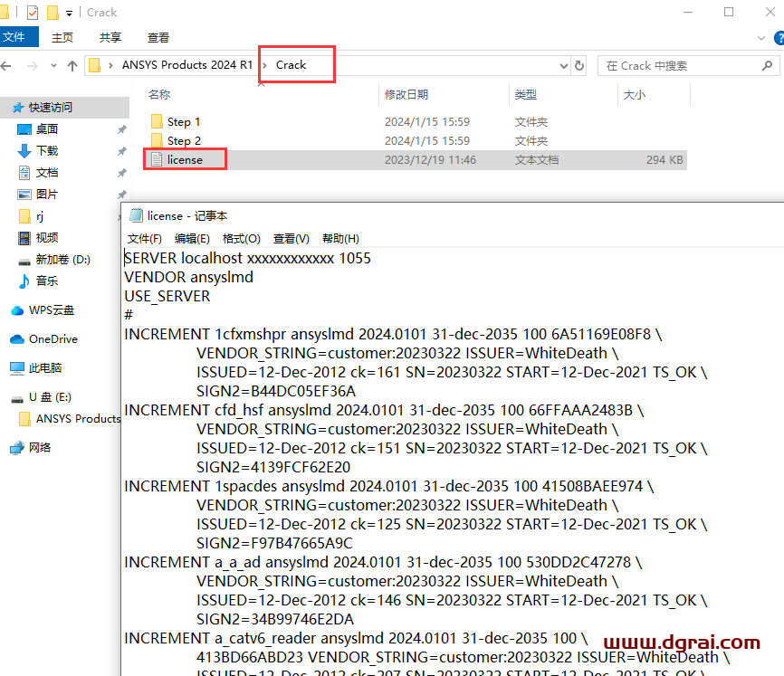Open 新加卷 (D:) drive

pyautogui.click(x=62, y=260)
